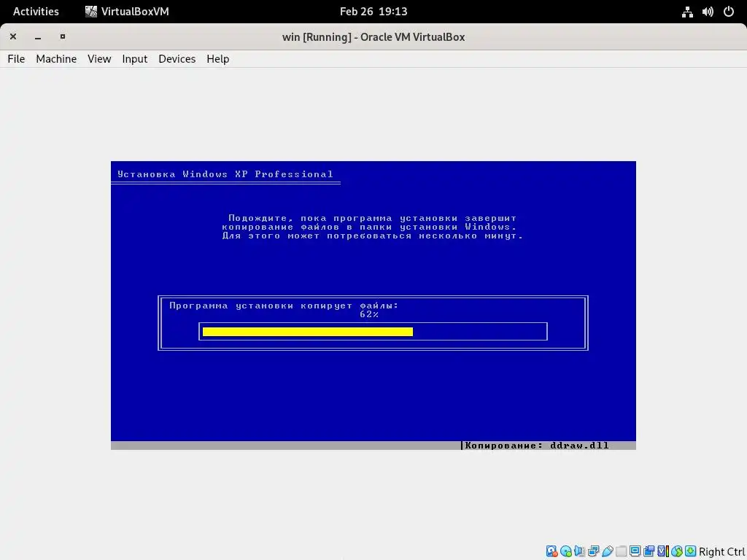Click the mouse integration status icon
The image size is (747, 560).
click(677, 551)
